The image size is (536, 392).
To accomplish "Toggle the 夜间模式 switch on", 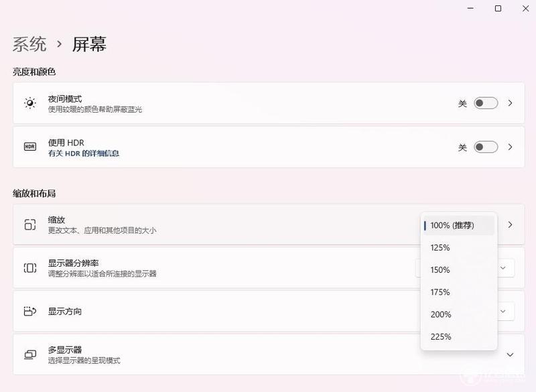I will tap(486, 103).
